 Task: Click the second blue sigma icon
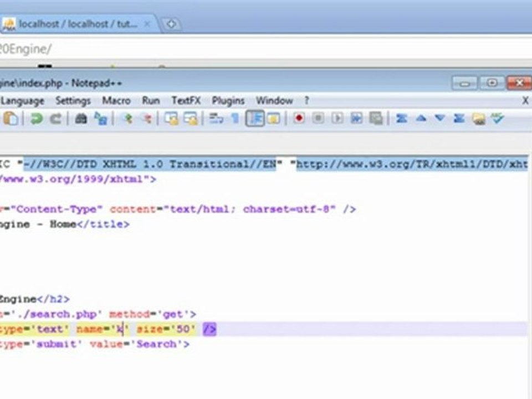tap(459, 119)
